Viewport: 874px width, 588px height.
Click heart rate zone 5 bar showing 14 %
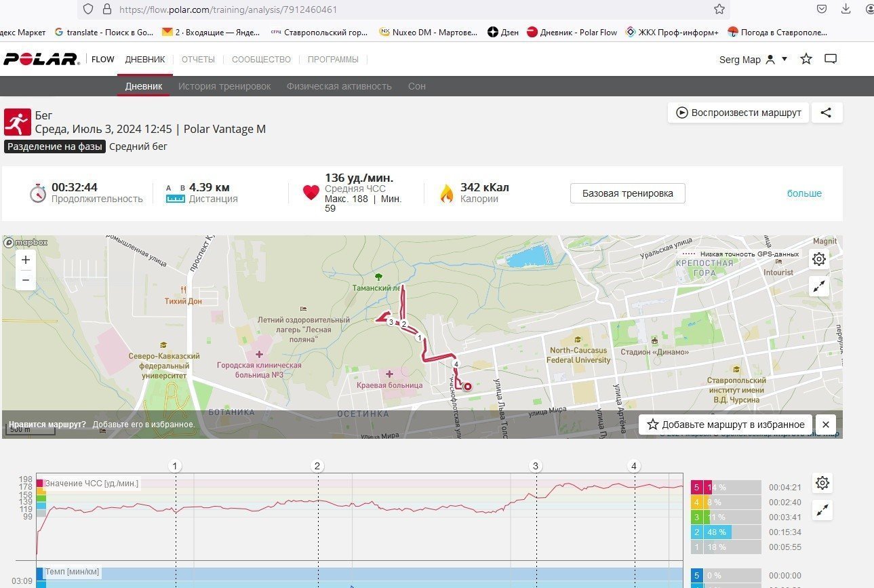click(726, 487)
